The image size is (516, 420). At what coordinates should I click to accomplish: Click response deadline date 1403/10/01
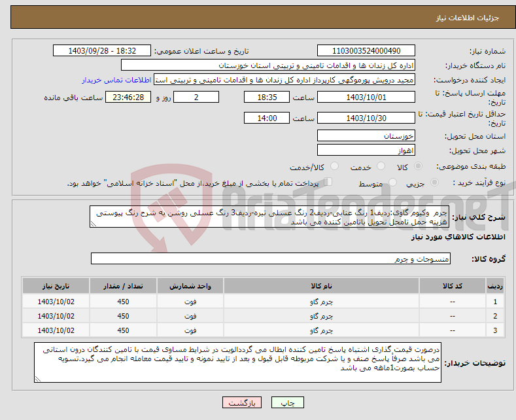tap(366, 97)
